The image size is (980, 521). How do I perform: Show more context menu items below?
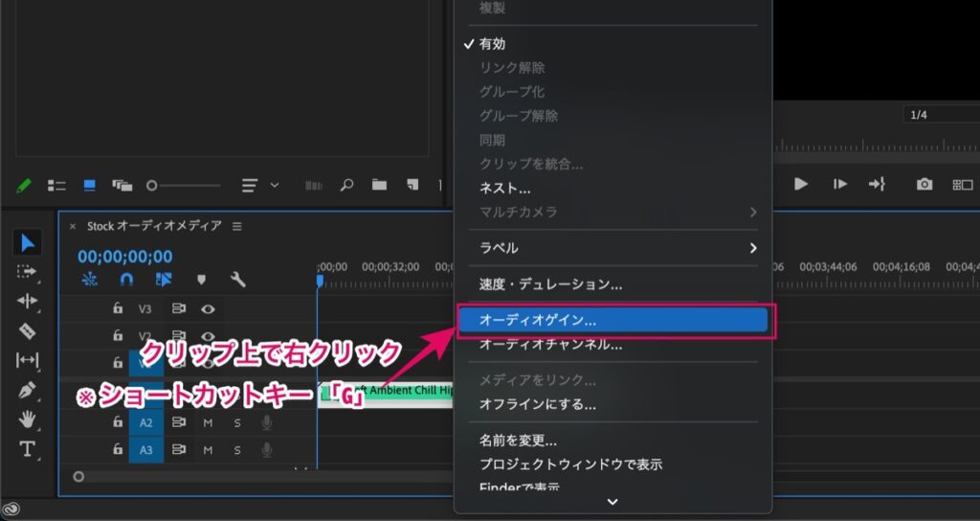tap(612, 502)
